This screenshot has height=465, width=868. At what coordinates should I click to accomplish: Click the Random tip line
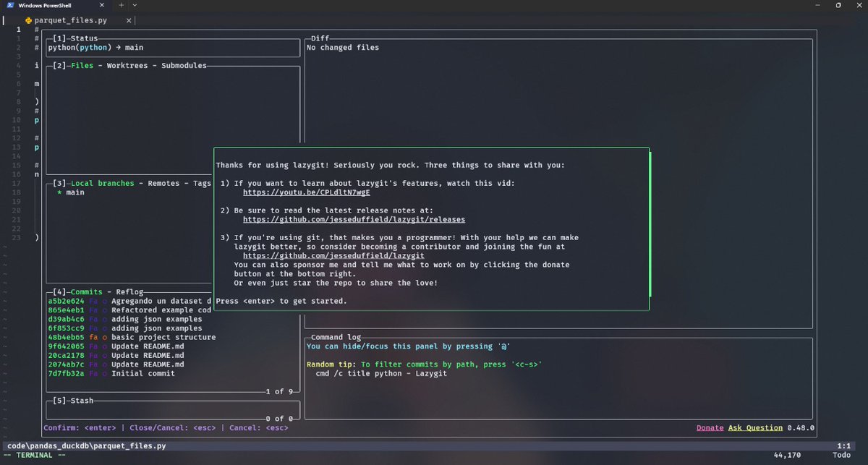[x=424, y=364]
